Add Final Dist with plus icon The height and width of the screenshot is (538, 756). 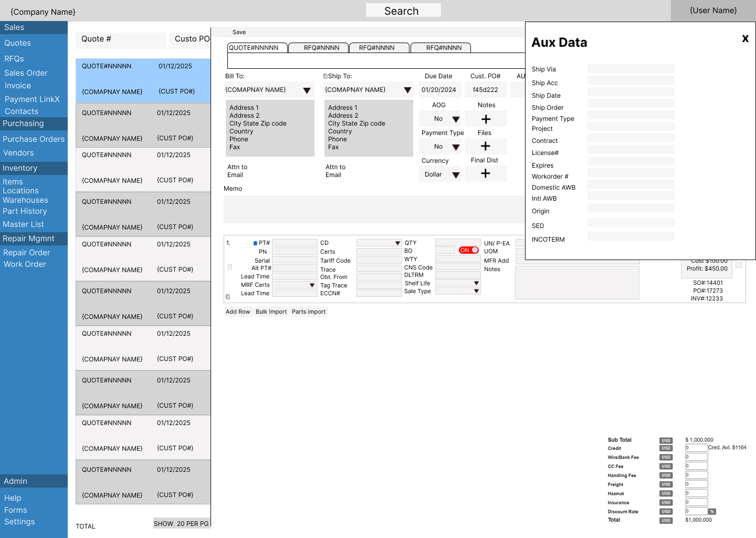486,173
